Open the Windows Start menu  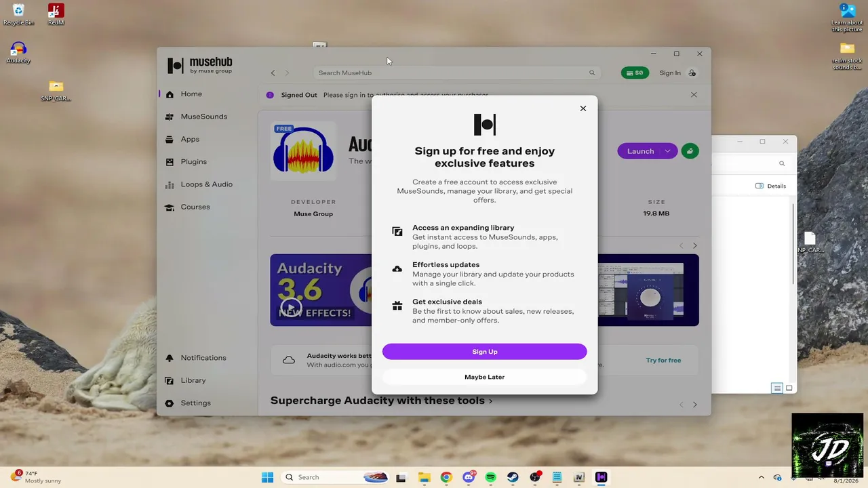(267, 478)
